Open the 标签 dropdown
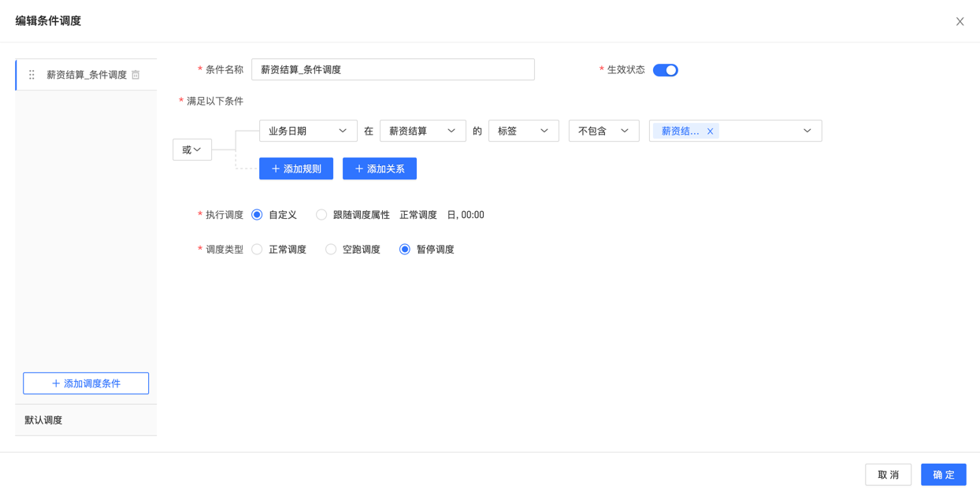Screen dimensions: 980x496 pos(524,131)
